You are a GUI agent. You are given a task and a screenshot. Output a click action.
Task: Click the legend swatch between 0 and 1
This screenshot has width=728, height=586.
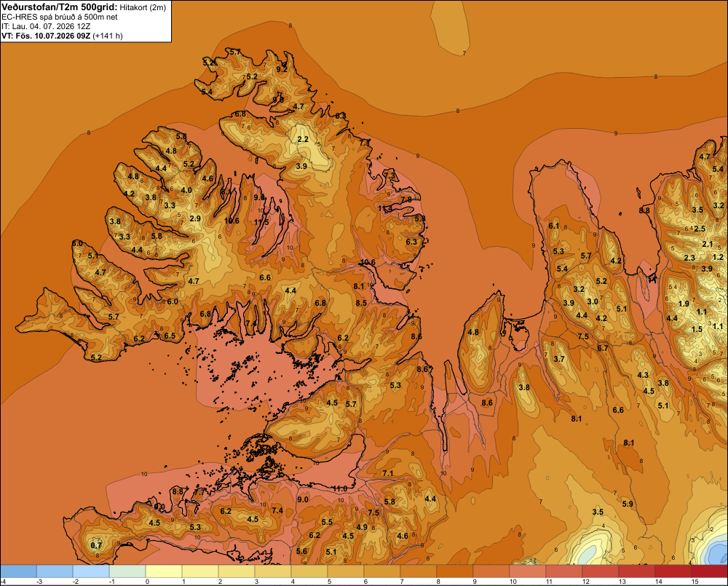coord(164,571)
